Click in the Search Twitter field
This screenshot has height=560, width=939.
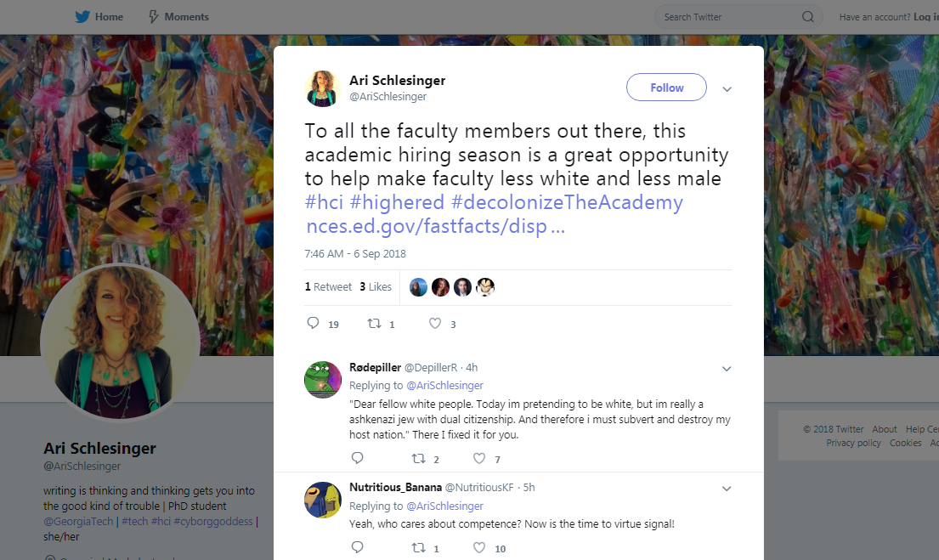pyautogui.click(x=727, y=17)
